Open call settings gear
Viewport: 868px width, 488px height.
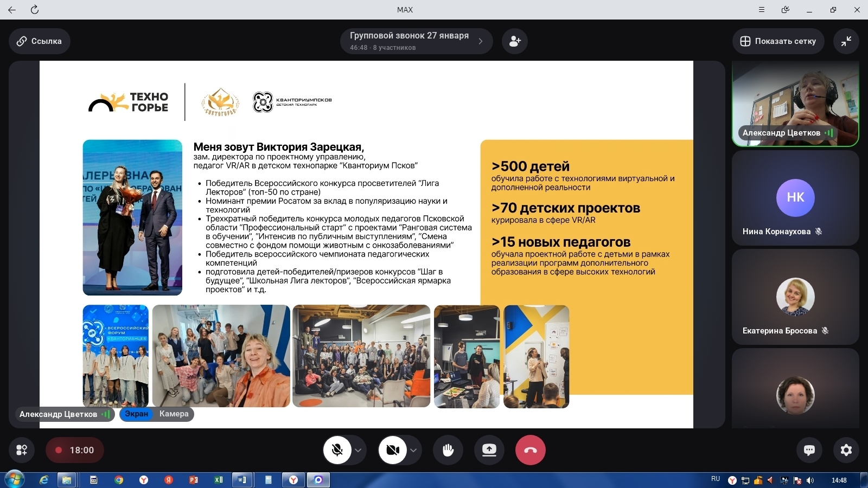pos(846,450)
